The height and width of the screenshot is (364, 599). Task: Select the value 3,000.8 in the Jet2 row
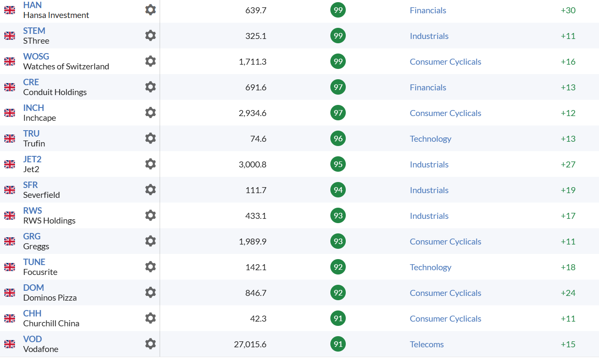253,164
